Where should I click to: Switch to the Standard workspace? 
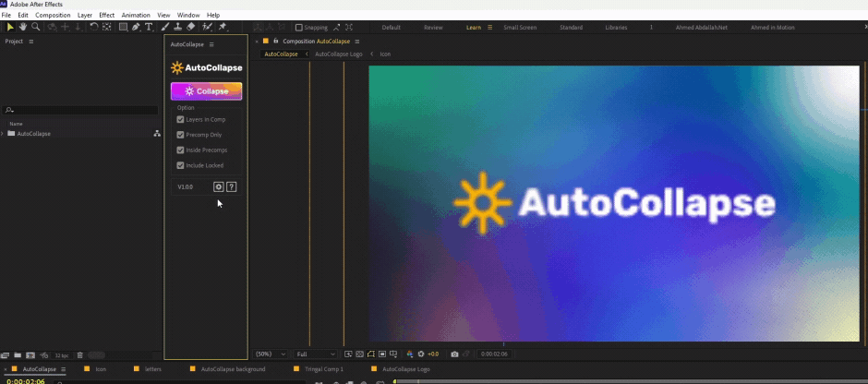571,27
